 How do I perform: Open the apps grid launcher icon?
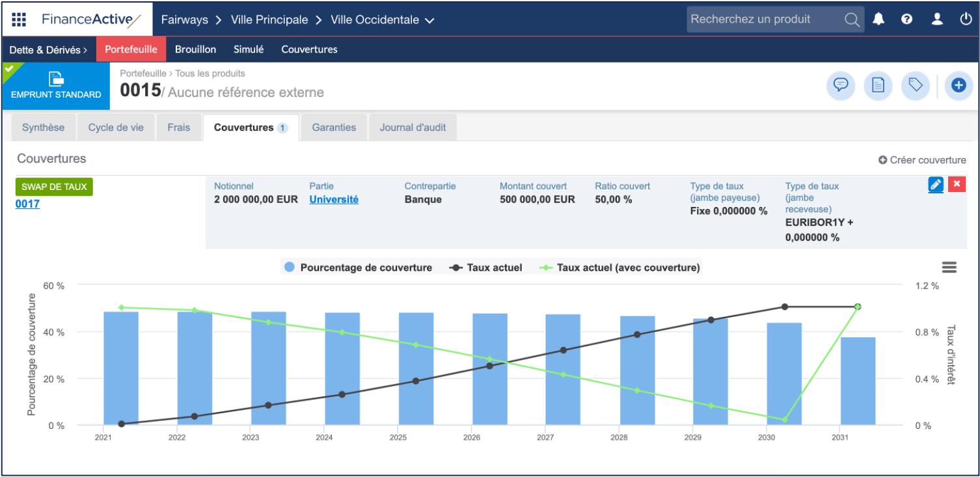click(x=19, y=20)
